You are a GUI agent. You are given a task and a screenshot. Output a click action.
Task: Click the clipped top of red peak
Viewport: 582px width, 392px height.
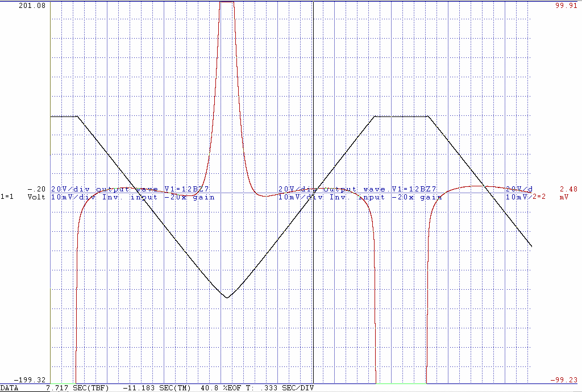(x=227, y=2)
